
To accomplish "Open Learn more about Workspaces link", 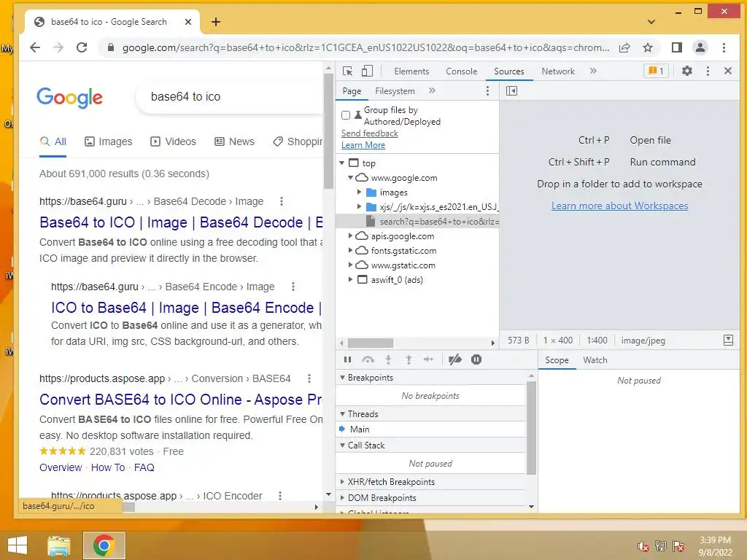I will click(620, 206).
